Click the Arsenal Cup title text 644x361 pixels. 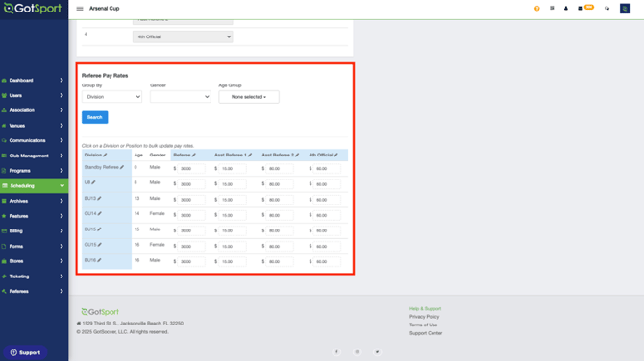pos(105,9)
